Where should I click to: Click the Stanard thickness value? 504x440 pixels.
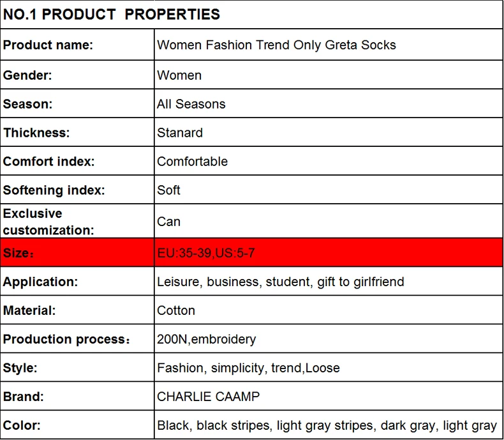point(180,133)
